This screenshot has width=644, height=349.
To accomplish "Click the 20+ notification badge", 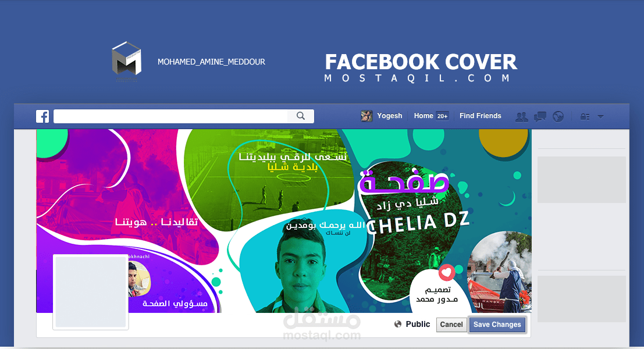I will (442, 116).
